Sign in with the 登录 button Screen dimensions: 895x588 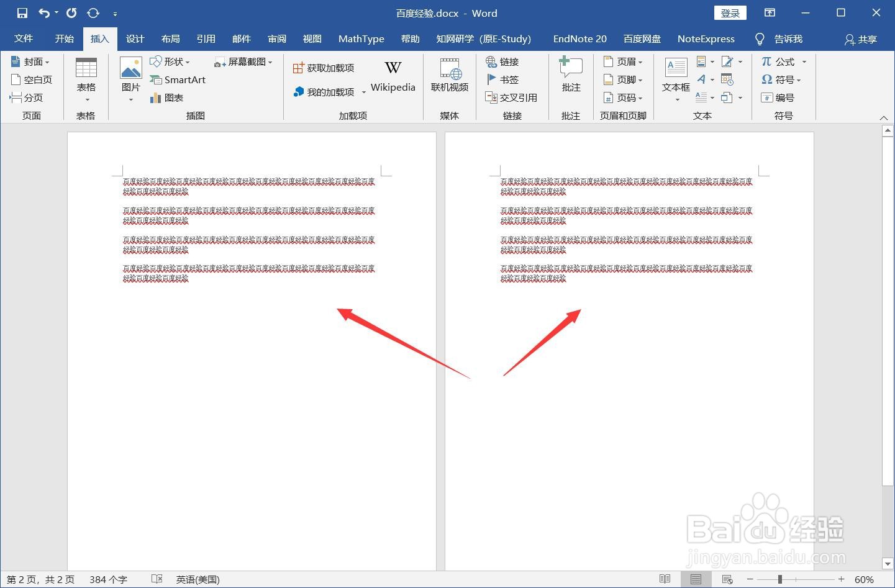(x=730, y=12)
